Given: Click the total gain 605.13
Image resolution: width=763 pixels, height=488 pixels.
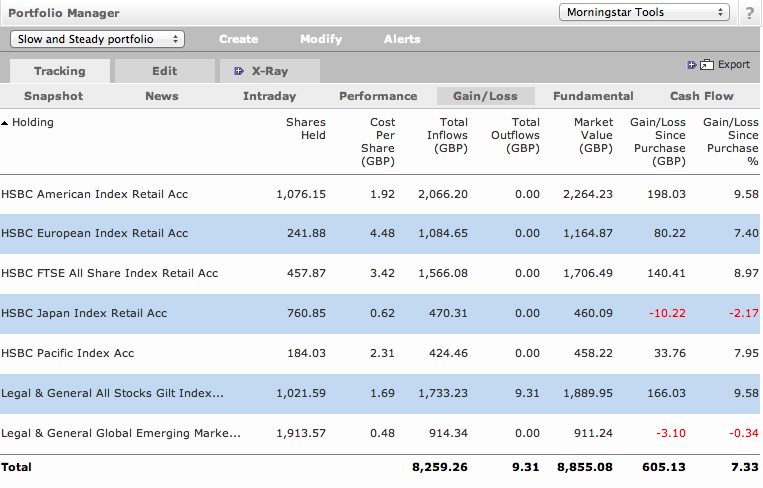Looking at the screenshot, I should [664, 468].
